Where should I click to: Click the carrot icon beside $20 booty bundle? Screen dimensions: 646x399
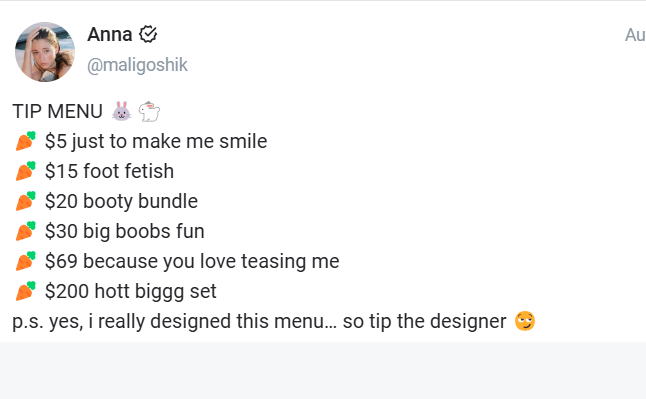[26, 201]
